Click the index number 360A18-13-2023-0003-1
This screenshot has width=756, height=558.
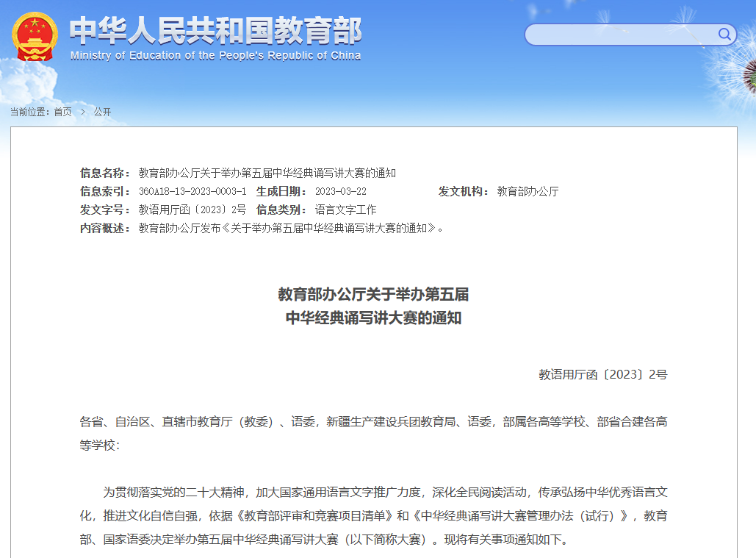point(192,191)
